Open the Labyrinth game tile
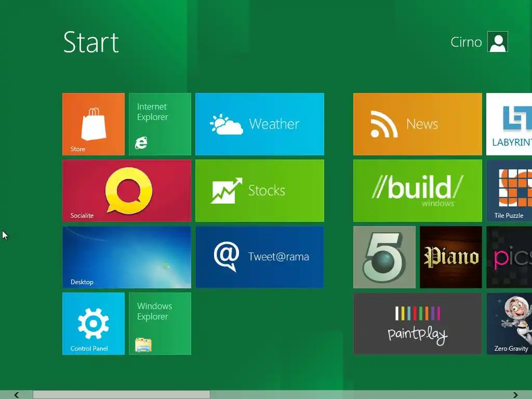532x399 pixels. (509, 124)
